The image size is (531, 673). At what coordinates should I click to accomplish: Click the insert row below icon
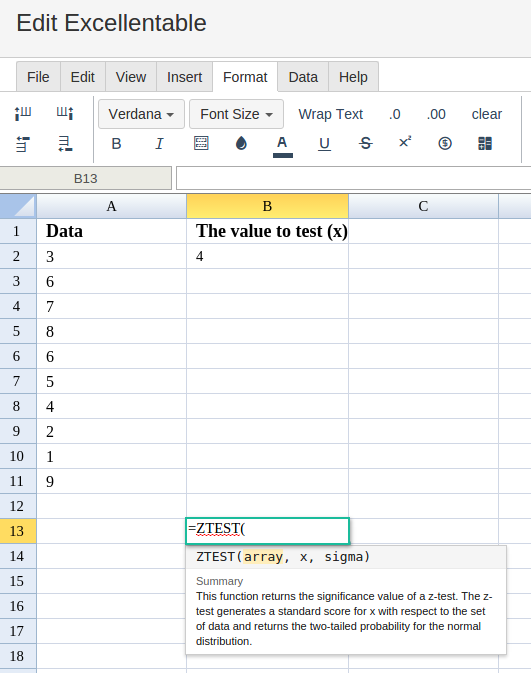coord(65,144)
